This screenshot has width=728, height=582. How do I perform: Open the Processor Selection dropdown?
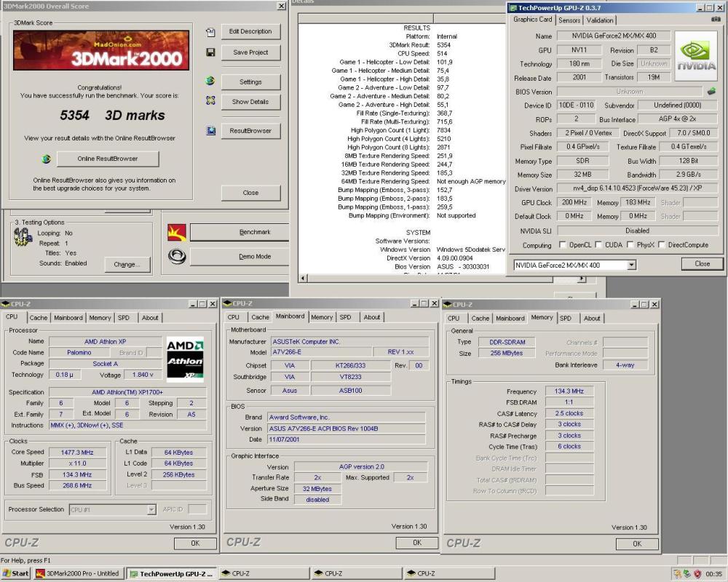click(x=151, y=510)
